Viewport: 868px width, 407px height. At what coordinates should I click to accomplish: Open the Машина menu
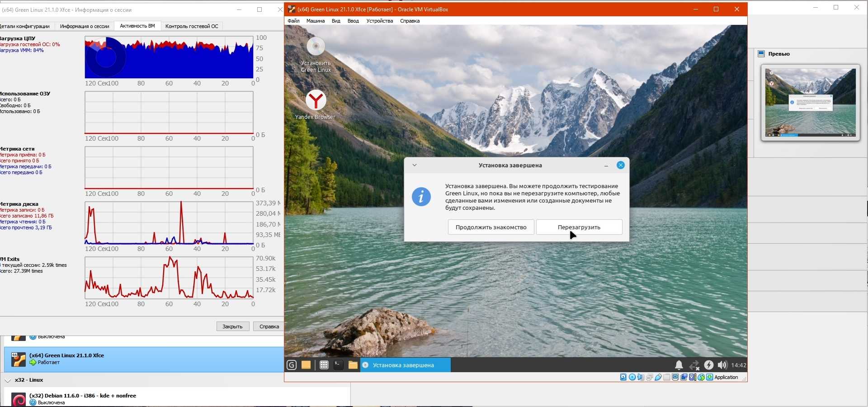pos(315,21)
